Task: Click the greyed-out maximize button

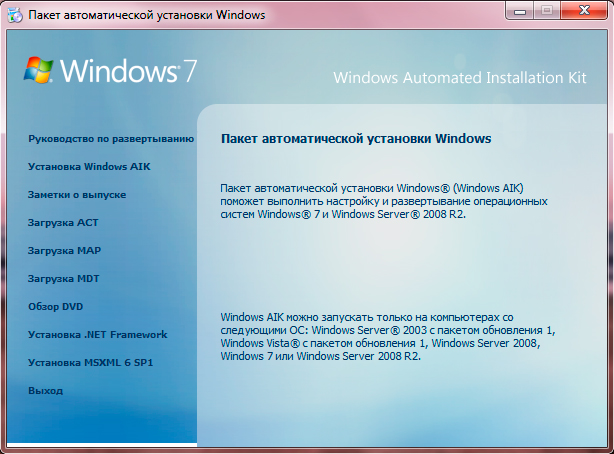Action: click(x=547, y=11)
